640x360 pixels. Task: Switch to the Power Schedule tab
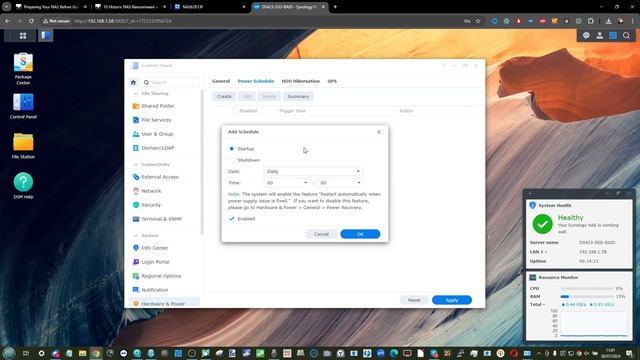pyautogui.click(x=256, y=81)
